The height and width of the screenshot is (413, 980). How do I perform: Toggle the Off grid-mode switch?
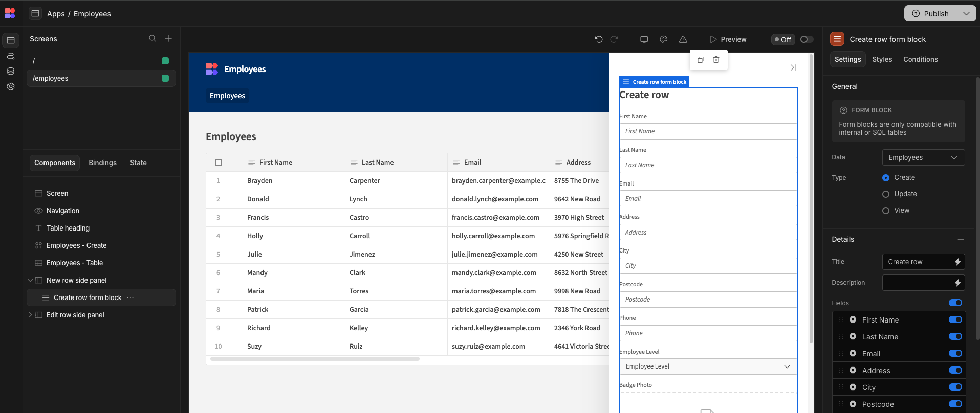click(x=807, y=39)
